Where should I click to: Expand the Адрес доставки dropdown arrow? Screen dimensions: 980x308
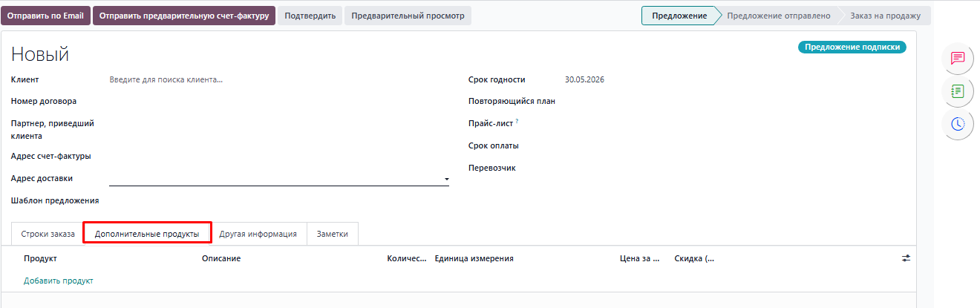click(x=446, y=179)
